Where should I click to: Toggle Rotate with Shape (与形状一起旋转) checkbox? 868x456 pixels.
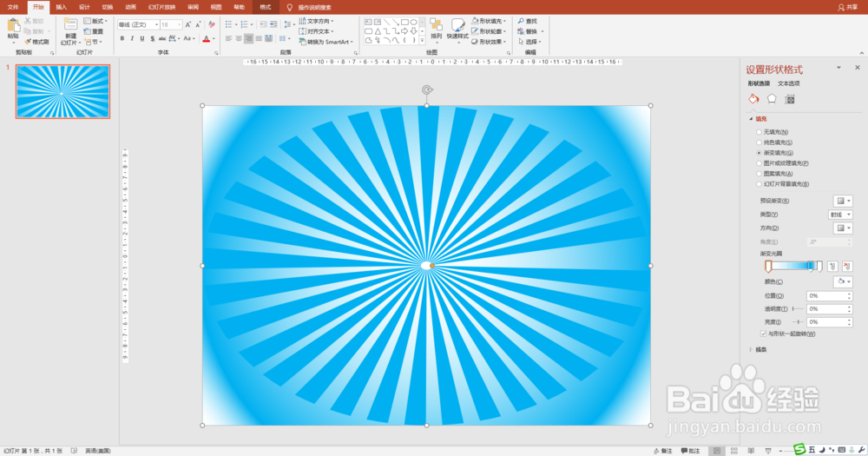click(x=763, y=334)
